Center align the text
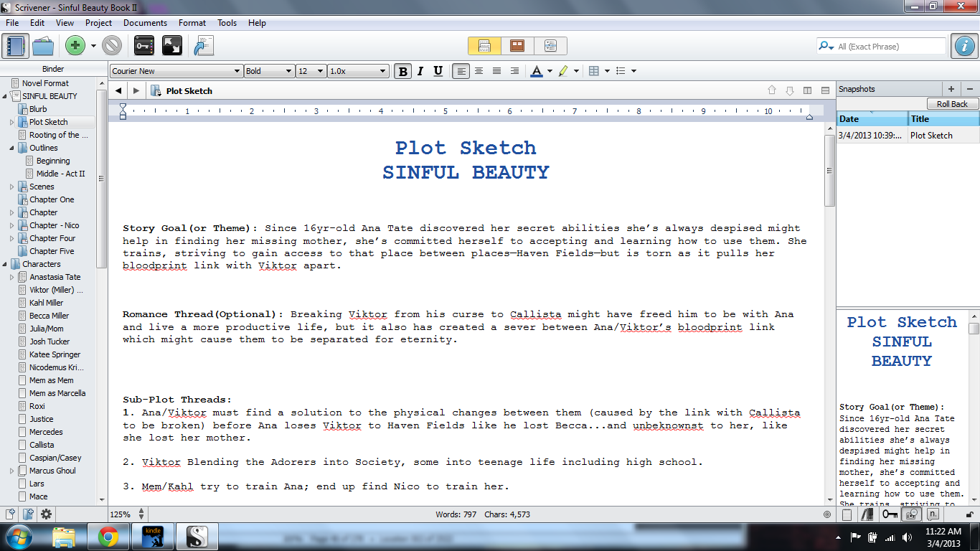The width and height of the screenshot is (980, 551). tap(479, 71)
